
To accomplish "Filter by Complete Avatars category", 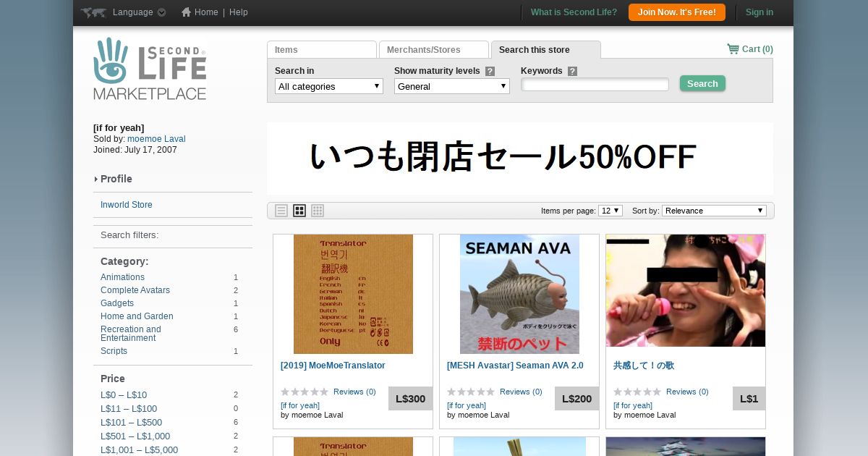I will point(135,290).
